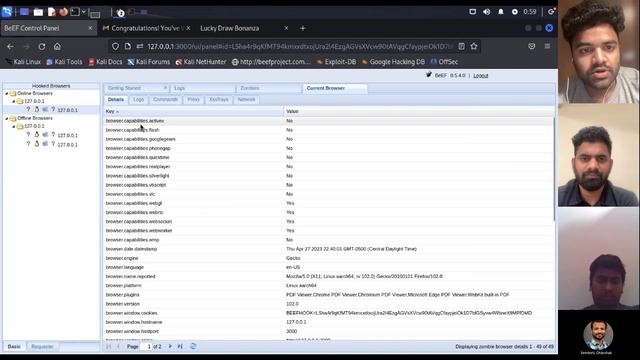The height and width of the screenshot is (360, 640).
Task: Click the Logout link in BeEF header
Action: (x=480, y=76)
